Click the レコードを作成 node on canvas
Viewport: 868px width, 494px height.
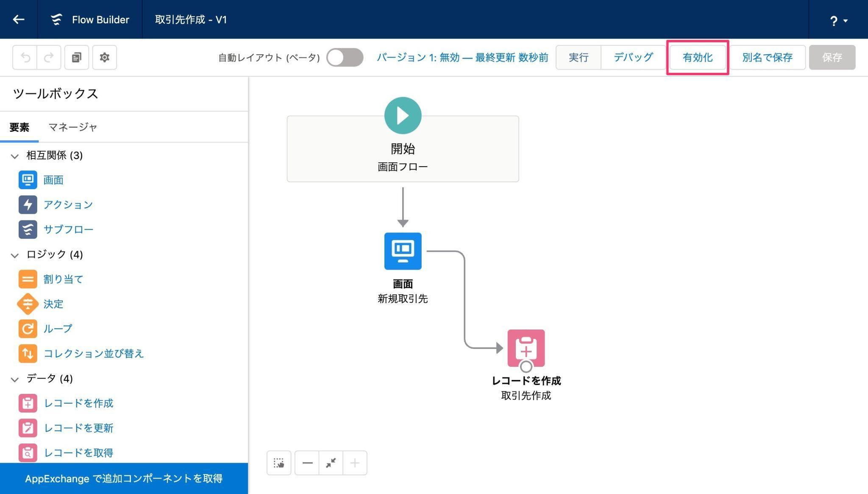[x=526, y=348]
